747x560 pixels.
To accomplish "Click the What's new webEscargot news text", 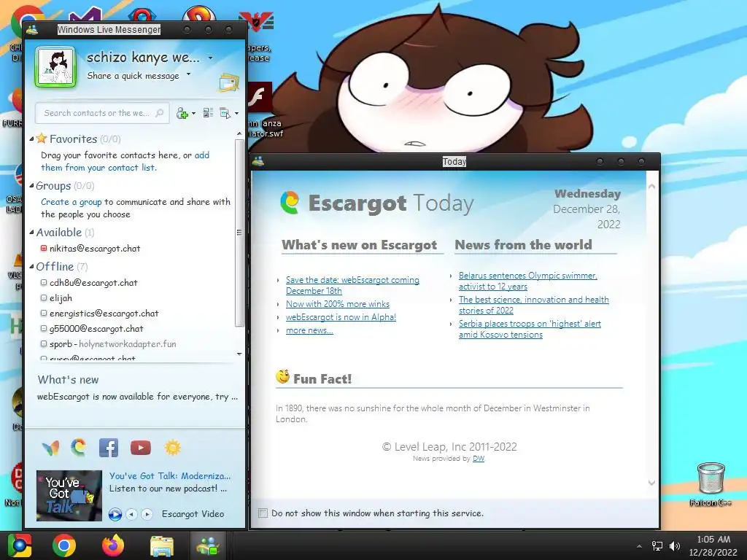I will [x=137, y=397].
